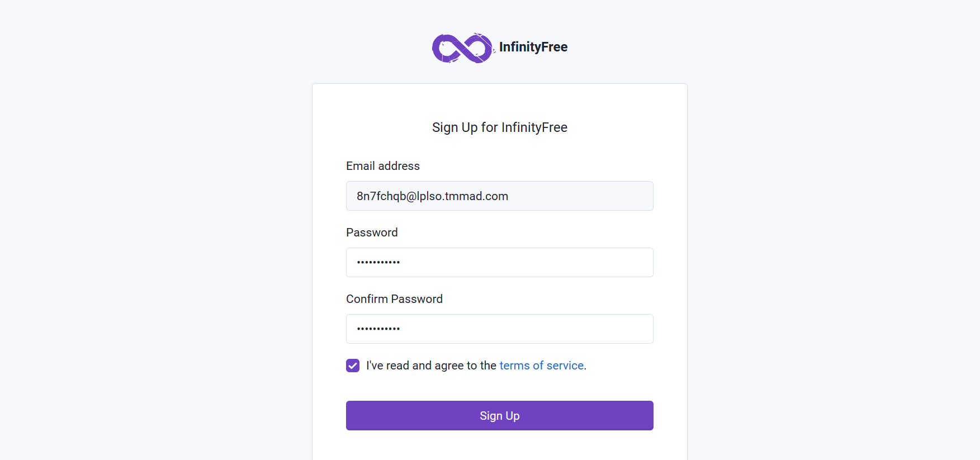Uncheck the terms agreement checkbox

click(x=352, y=366)
